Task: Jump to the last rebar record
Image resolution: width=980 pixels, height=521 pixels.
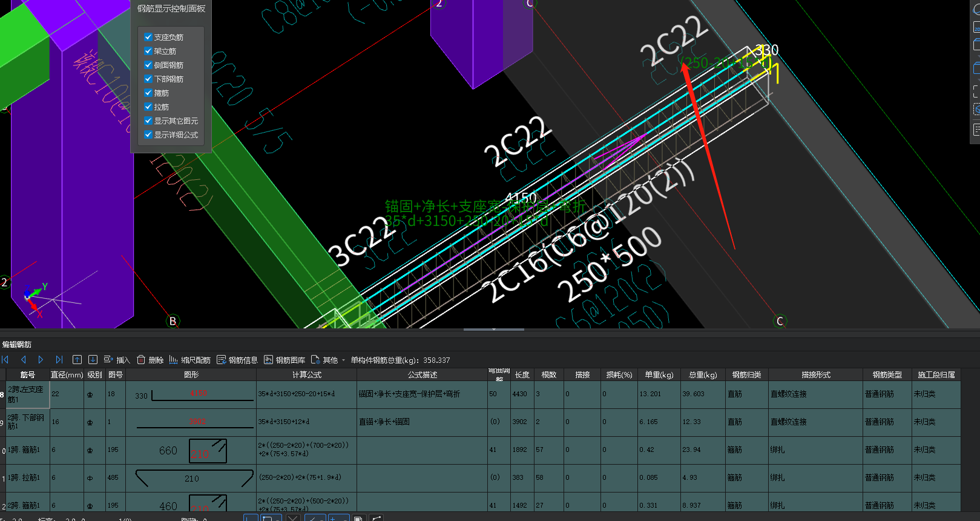Action: [x=59, y=360]
